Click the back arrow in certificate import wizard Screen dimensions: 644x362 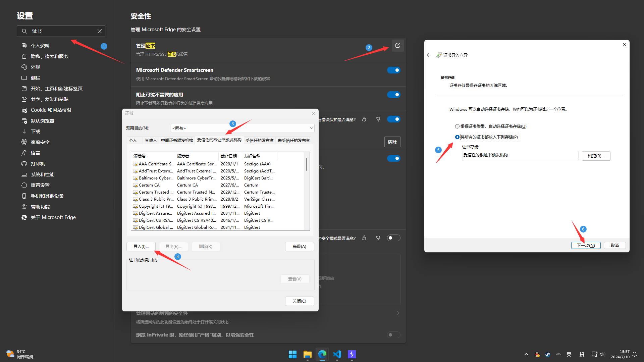click(x=429, y=55)
